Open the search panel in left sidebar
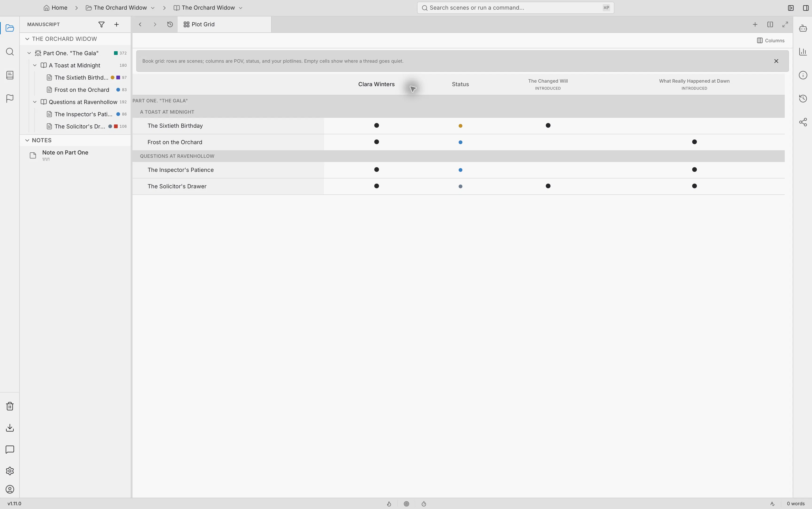 coord(10,51)
